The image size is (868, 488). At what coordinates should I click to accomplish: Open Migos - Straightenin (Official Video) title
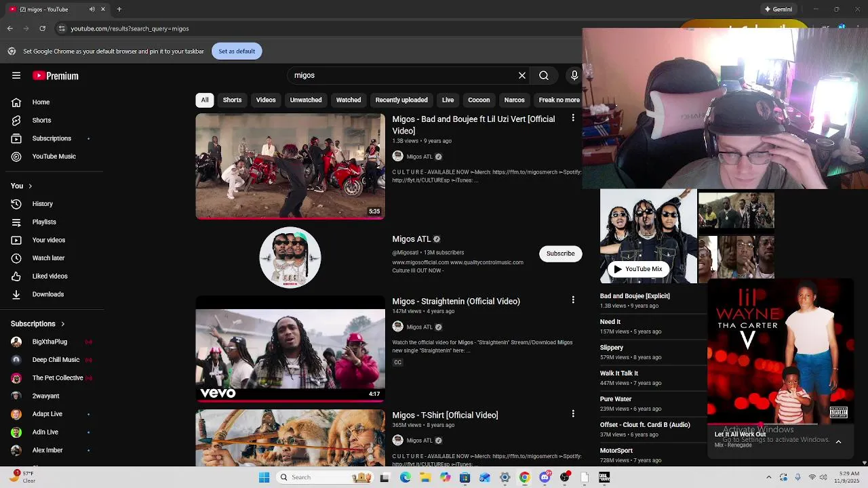point(456,302)
